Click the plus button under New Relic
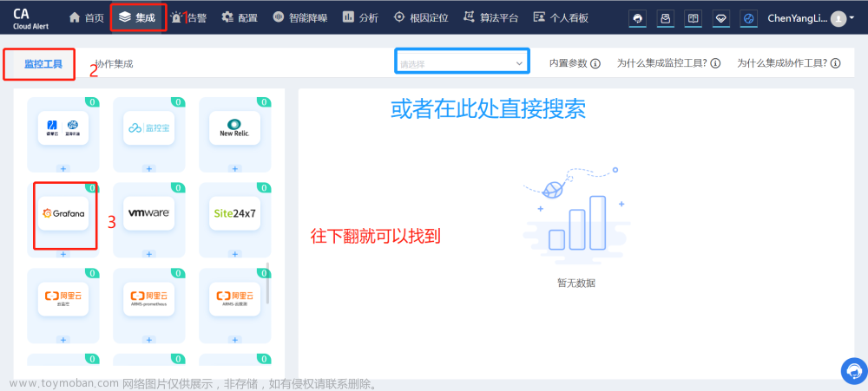Viewport: 868px width, 391px height. (234, 168)
